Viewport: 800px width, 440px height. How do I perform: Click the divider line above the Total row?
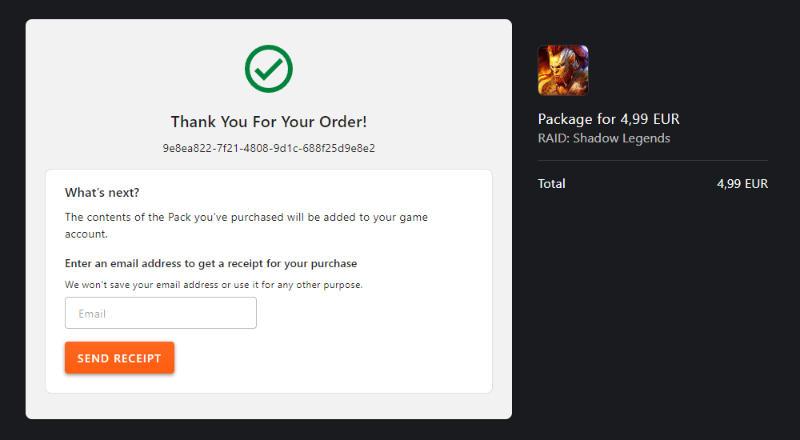653,160
